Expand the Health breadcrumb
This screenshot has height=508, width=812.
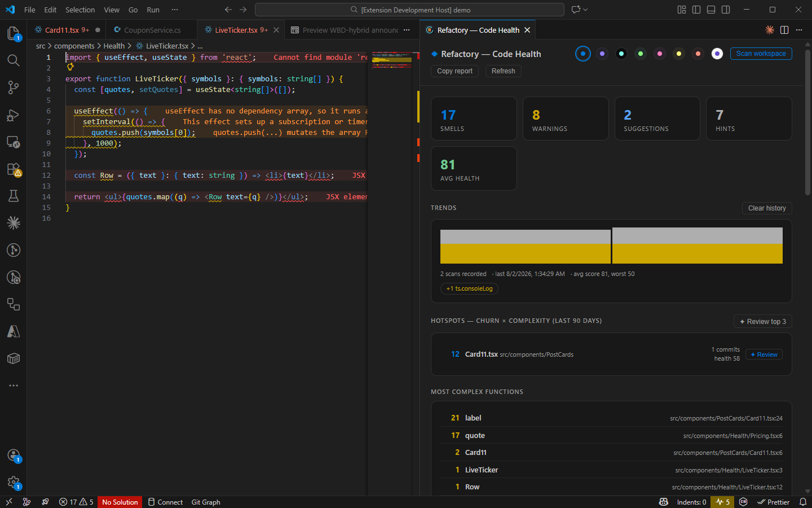pyautogui.click(x=114, y=46)
